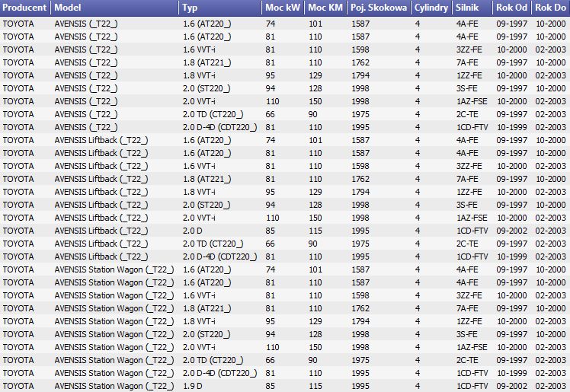Click Cylindry value 4 in Station Wagon 1.9 D row

pos(418,386)
